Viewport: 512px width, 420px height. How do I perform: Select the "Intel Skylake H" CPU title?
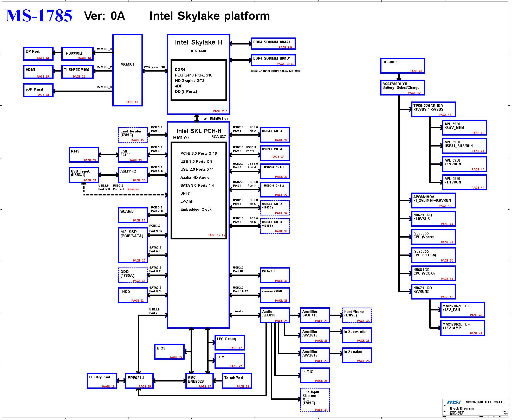tap(199, 42)
